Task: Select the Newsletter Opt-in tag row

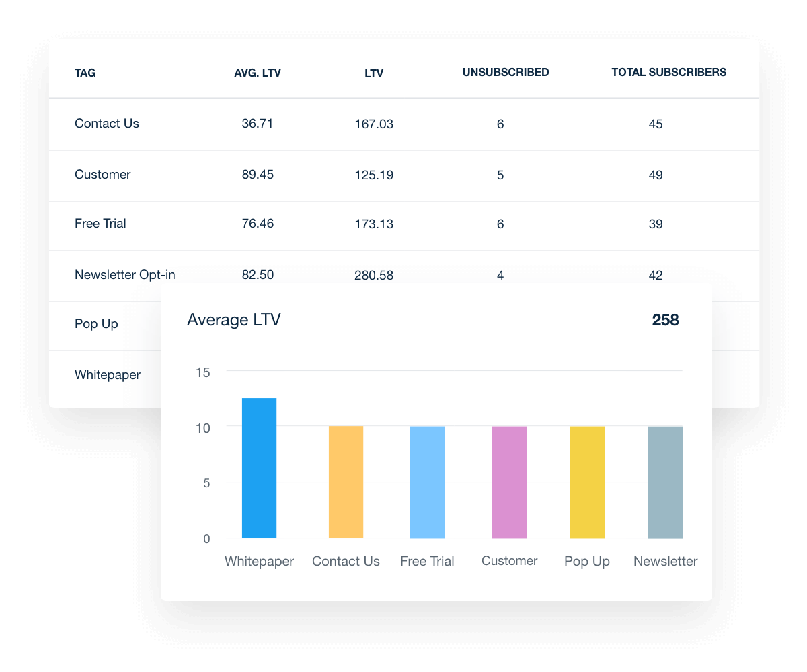Action: click(124, 274)
